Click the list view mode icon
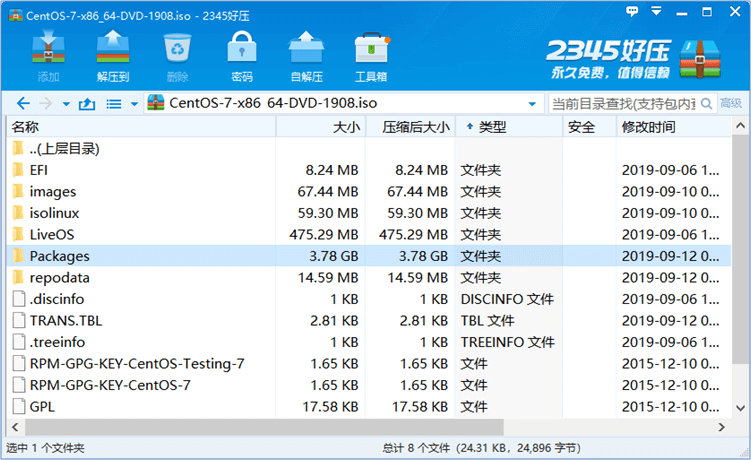This screenshot has height=460, width=751. point(114,104)
